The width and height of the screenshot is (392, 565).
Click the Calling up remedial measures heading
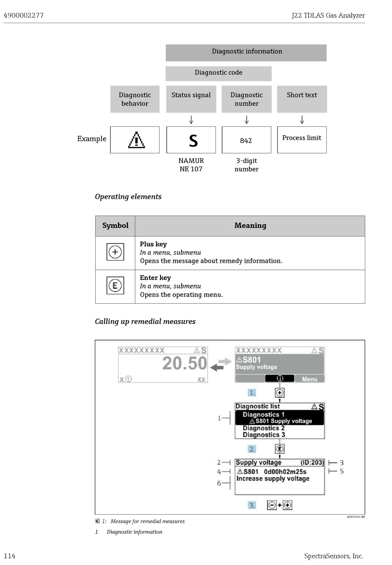click(x=145, y=322)
